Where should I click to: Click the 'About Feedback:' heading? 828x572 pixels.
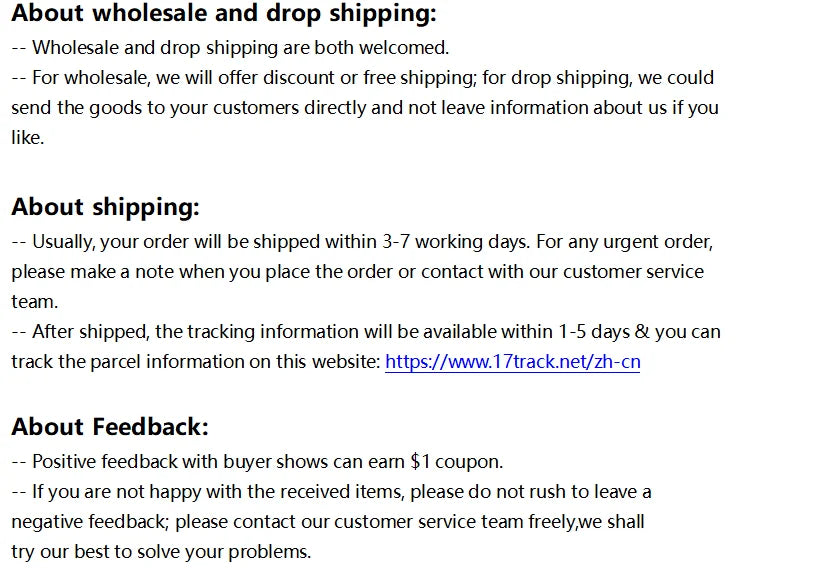click(110, 427)
